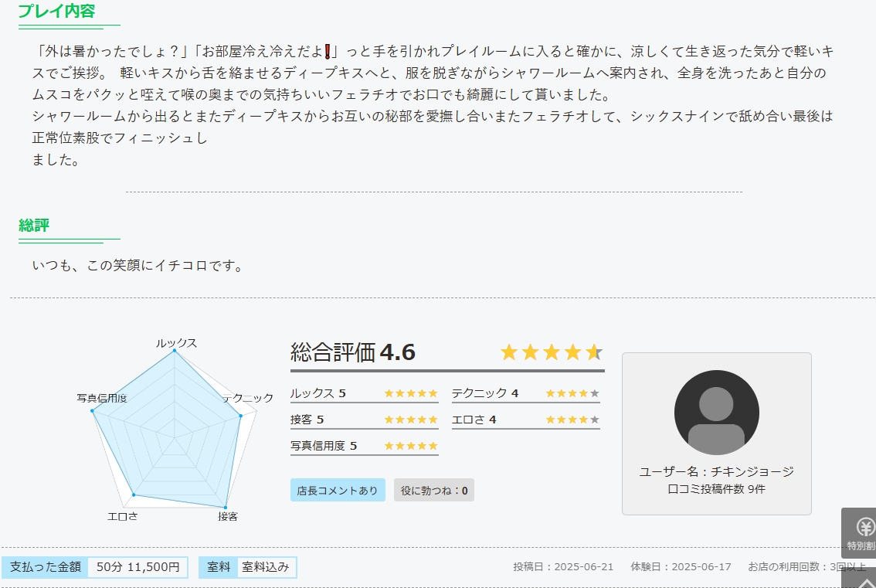Screen dimensions: 876x588
Task: Click the 支払った金額 label
Action: [x=46, y=567]
